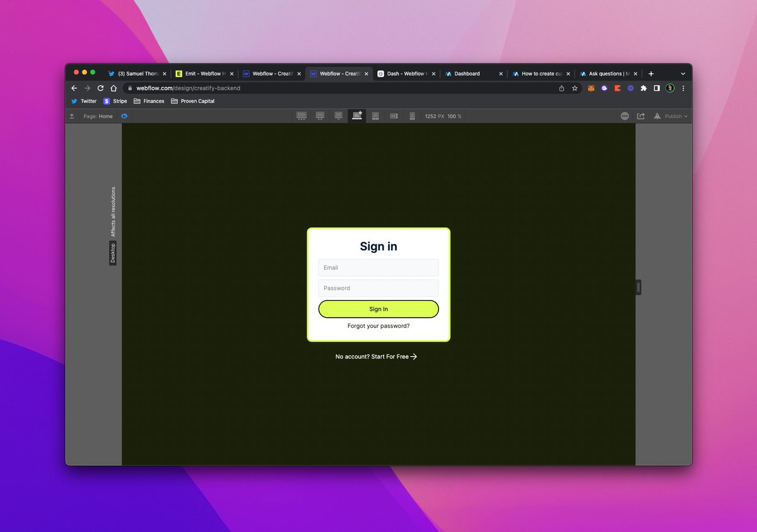
Task: Click the Desktop breakpoint label
Action: coord(113,253)
